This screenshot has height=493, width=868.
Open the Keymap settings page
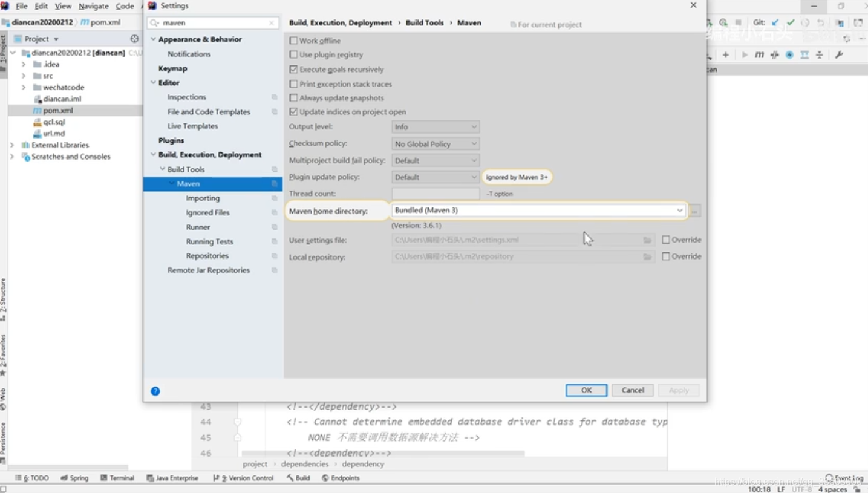tap(172, 68)
